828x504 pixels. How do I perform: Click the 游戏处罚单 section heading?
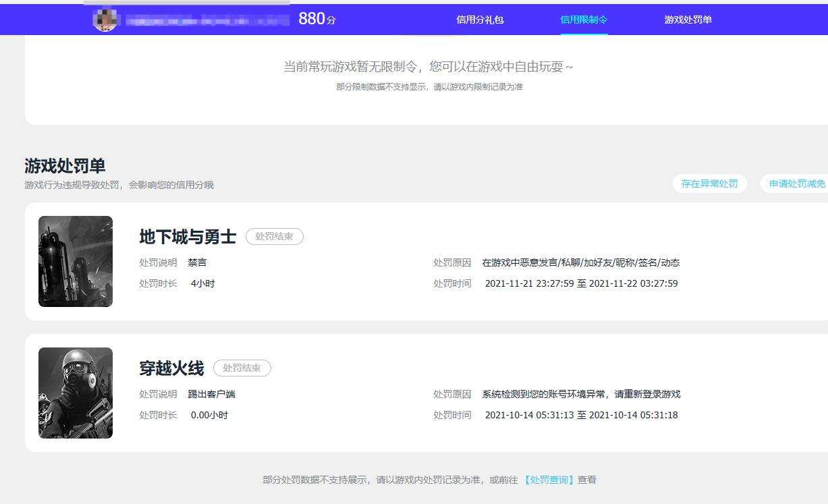65,166
